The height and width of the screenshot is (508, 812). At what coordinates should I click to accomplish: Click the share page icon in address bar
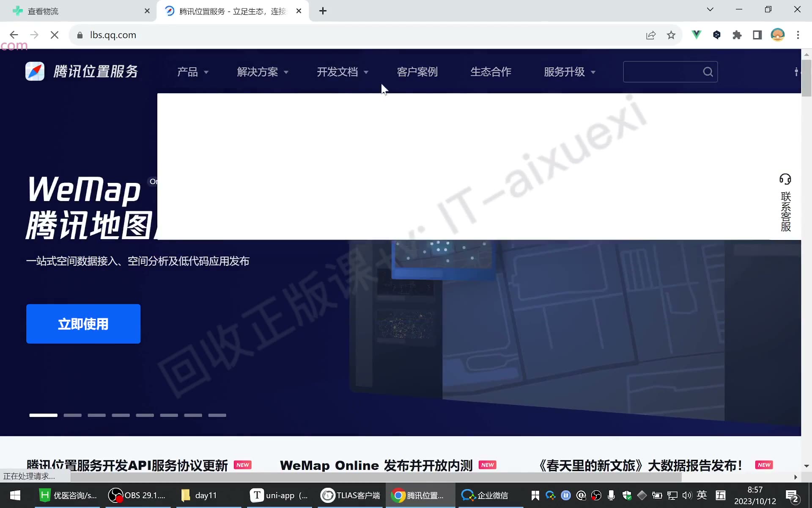coord(651,35)
